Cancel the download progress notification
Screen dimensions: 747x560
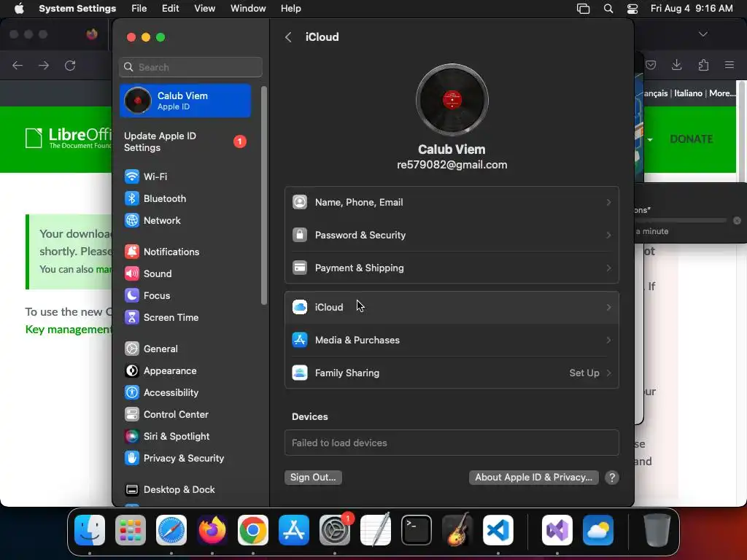(x=737, y=220)
